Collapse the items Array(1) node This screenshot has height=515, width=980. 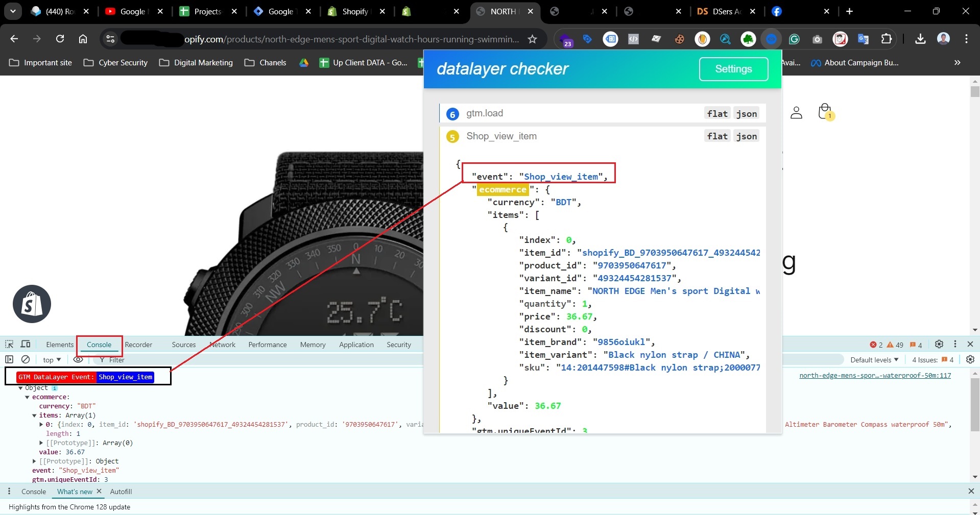[x=34, y=415]
